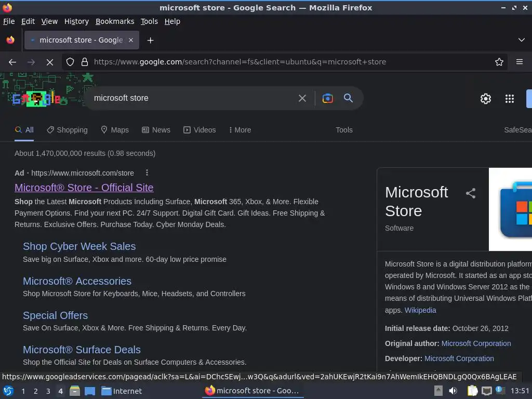The image size is (532, 399).
Task: Click the taskbar clock showing 13:51
Action: point(520,391)
